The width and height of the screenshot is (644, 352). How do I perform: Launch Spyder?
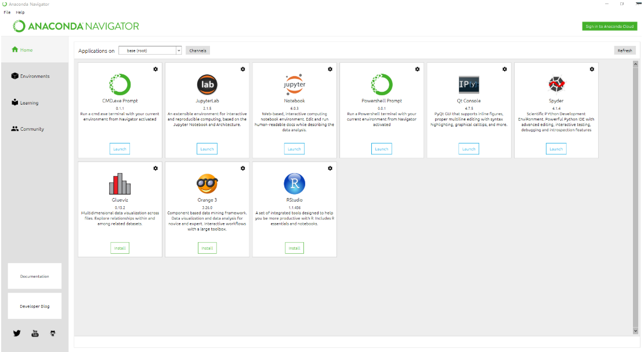pos(556,149)
